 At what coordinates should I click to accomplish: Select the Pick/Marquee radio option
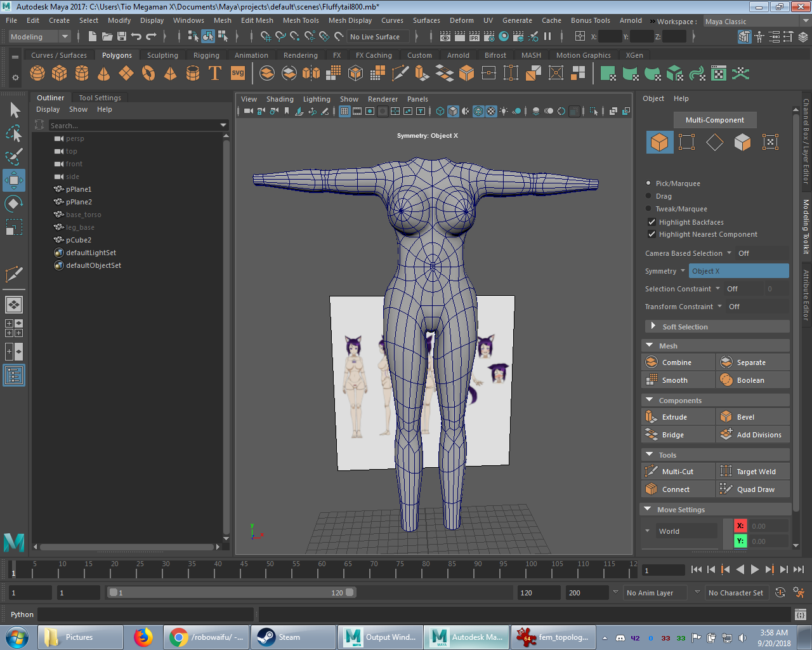pos(648,183)
